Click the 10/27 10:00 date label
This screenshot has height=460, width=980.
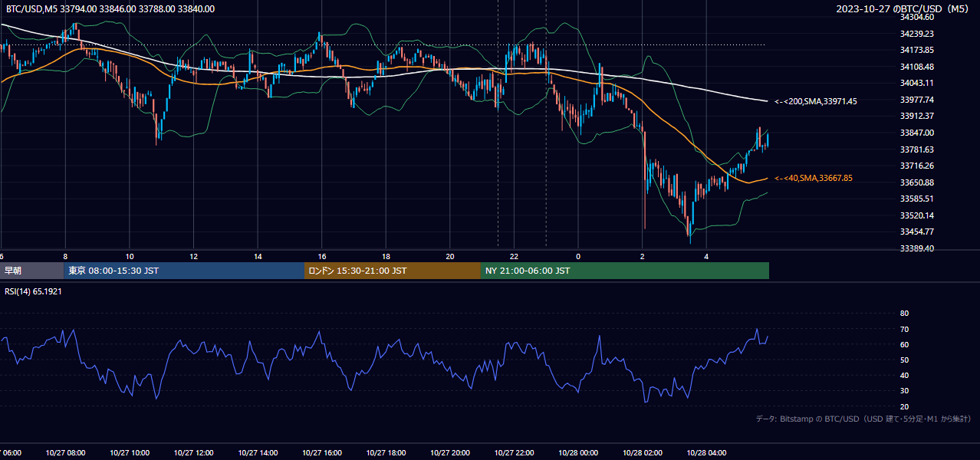pyautogui.click(x=129, y=453)
